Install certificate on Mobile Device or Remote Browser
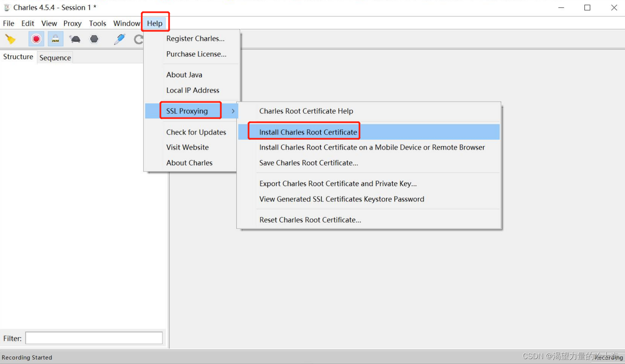This screenshot has height=364, width=625. click(372, 147)
